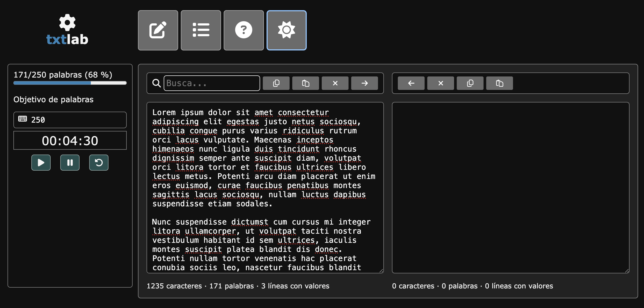This screenshot has width=644, height=308.
Task: Switch to the list view tab
Action: point(201,30)
